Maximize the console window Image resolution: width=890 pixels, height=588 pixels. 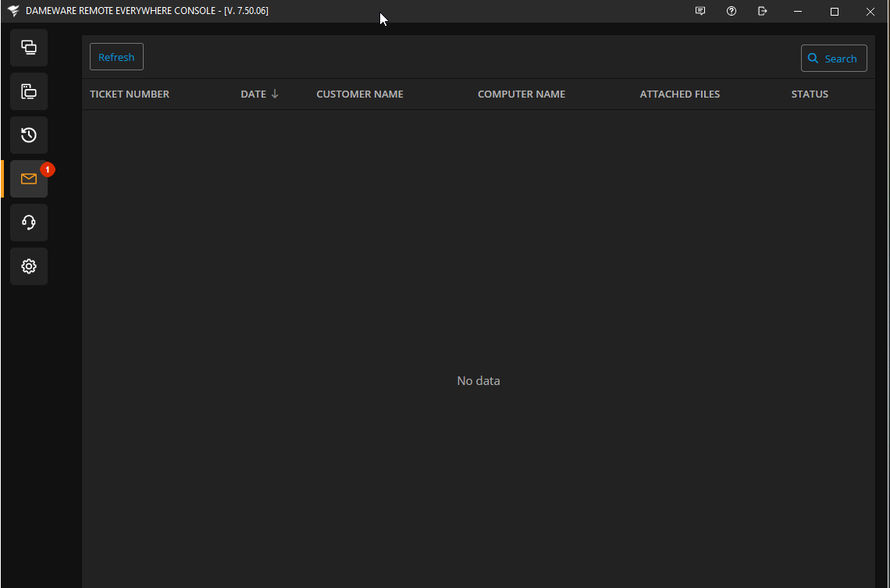coord(835,12)
